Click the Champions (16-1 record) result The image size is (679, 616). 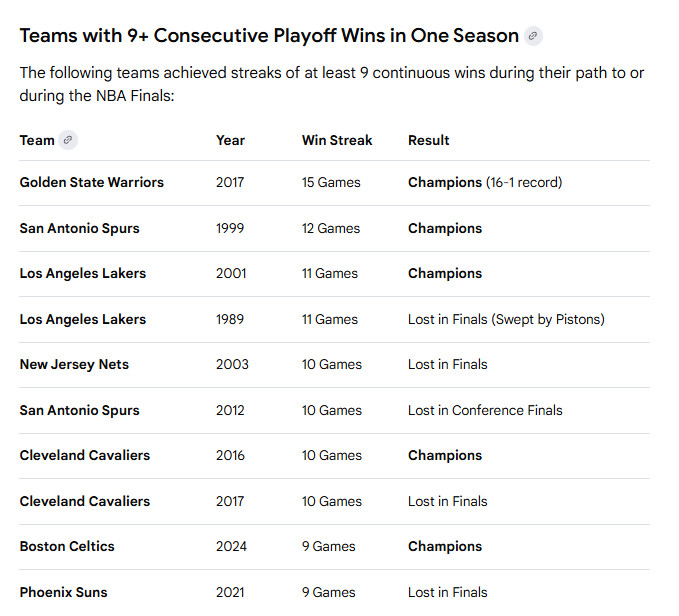(x=485, y=183)
